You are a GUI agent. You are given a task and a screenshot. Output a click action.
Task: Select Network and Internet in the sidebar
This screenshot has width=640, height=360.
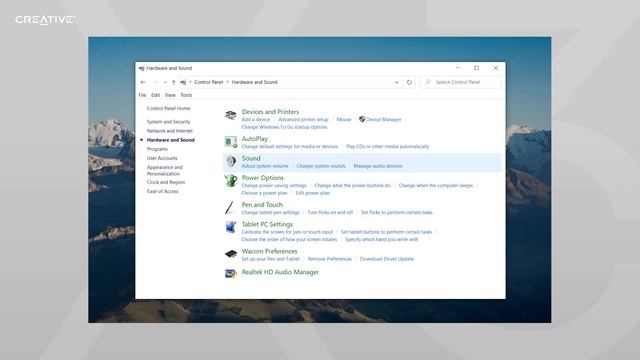(x=170, y=131)
